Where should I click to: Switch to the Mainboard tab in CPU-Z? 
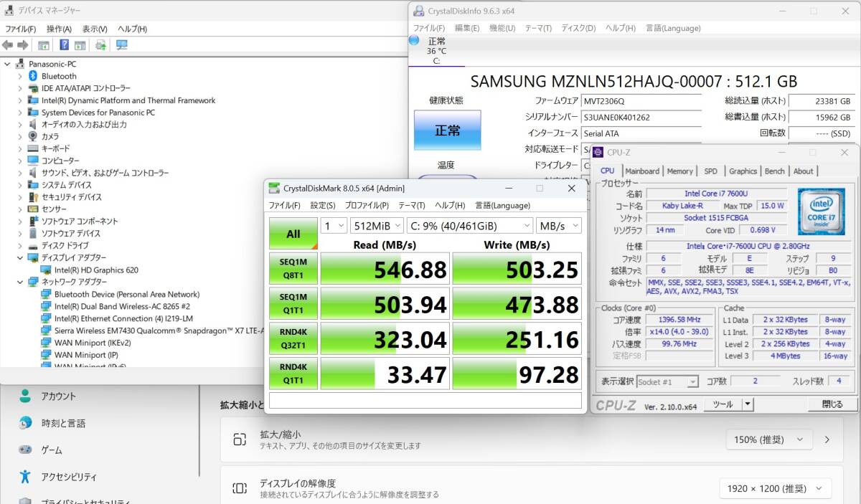[642, 171]
